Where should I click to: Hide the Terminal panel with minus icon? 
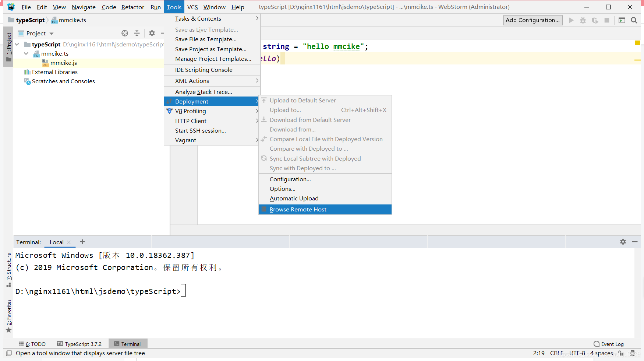tap(635, 242)
